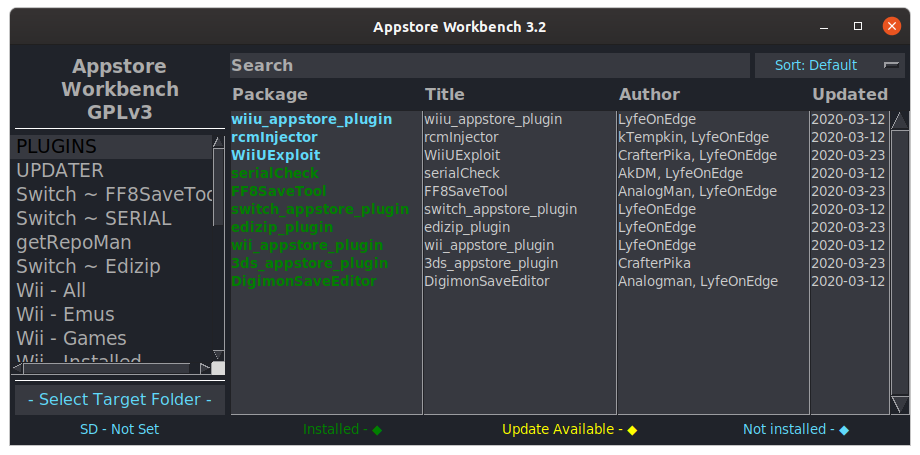Select the rcmInjector package
The image size is (920, 455).
tap(274, 137)
